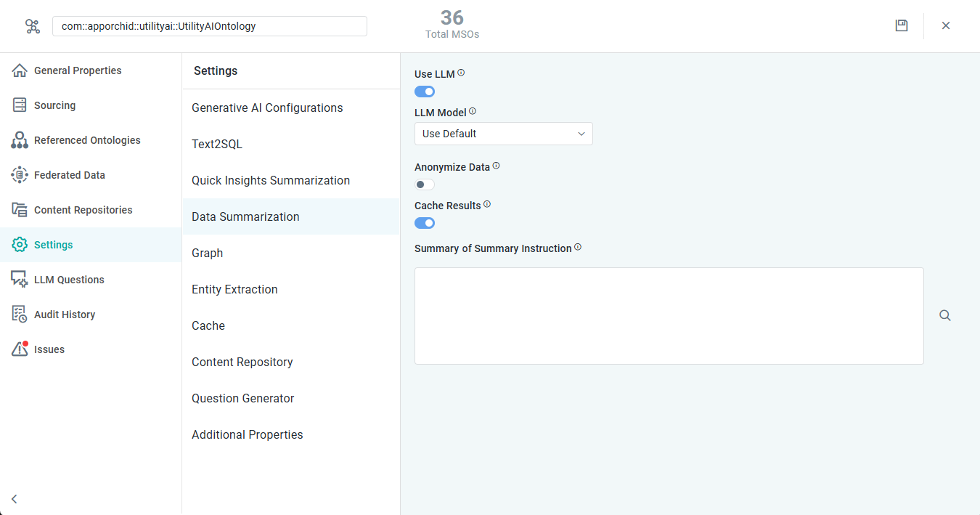Enable the Anonymize Data switch
The width and height of the screenshot is (980, 515).
[425, 184]
